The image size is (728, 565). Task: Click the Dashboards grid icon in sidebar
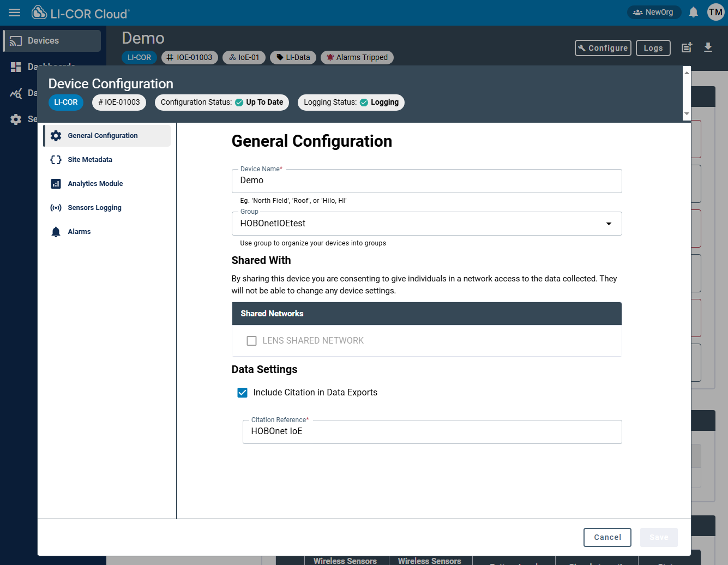[16, 67]
